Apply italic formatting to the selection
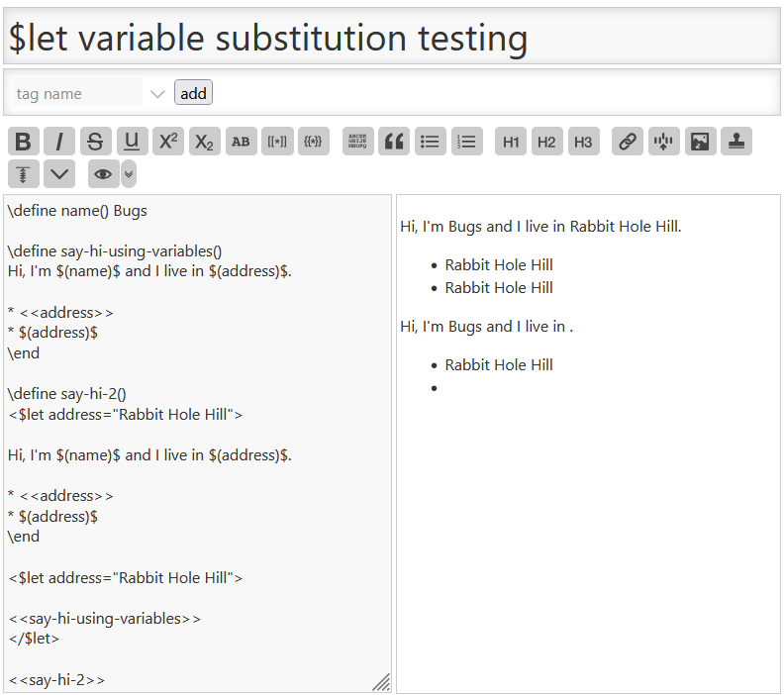The image size is (784, 695). (59, 142)
